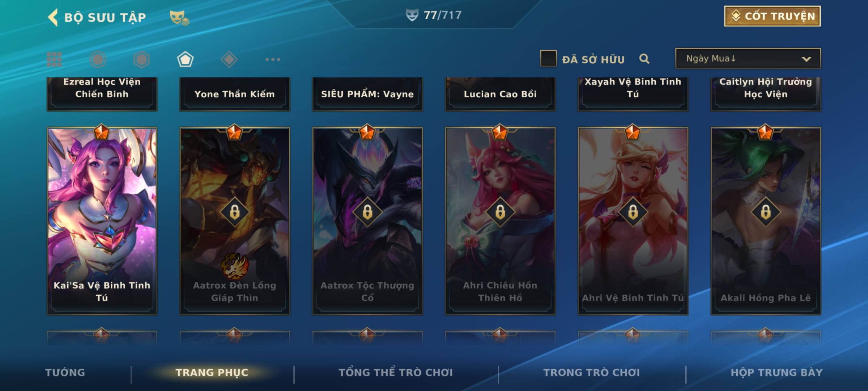Switch to the Hộp Trưng Bày tab
Image resolution: width=868 pixels, height=391 pixels.
click(776, 373)
